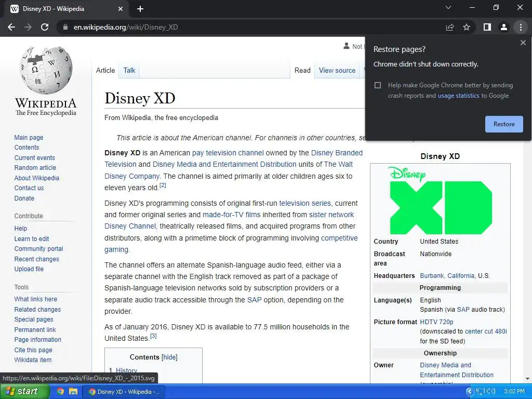Viewport: 532px width, 399px height.
Task: Click the system clock 3:02 PM
Action: [514, 391]
